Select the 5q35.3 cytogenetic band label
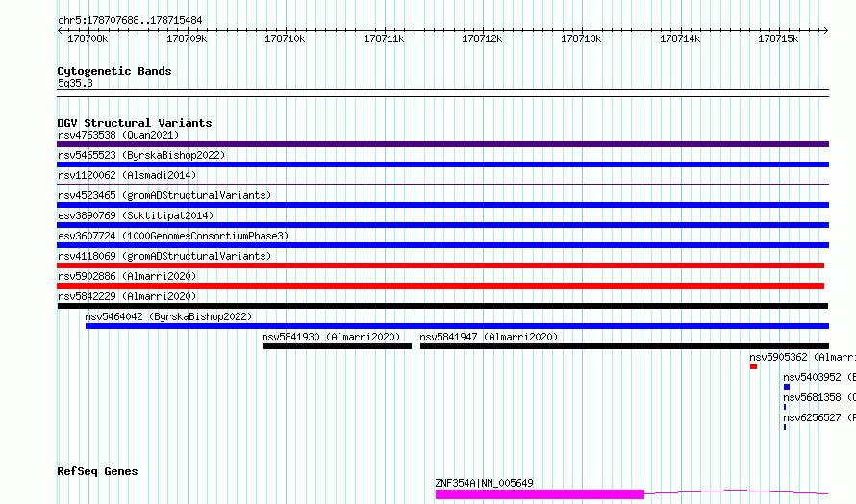 [x=75, y=83]
